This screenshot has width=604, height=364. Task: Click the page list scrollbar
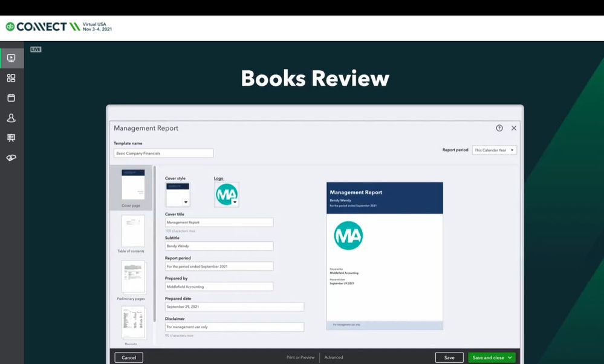(154, 244)
